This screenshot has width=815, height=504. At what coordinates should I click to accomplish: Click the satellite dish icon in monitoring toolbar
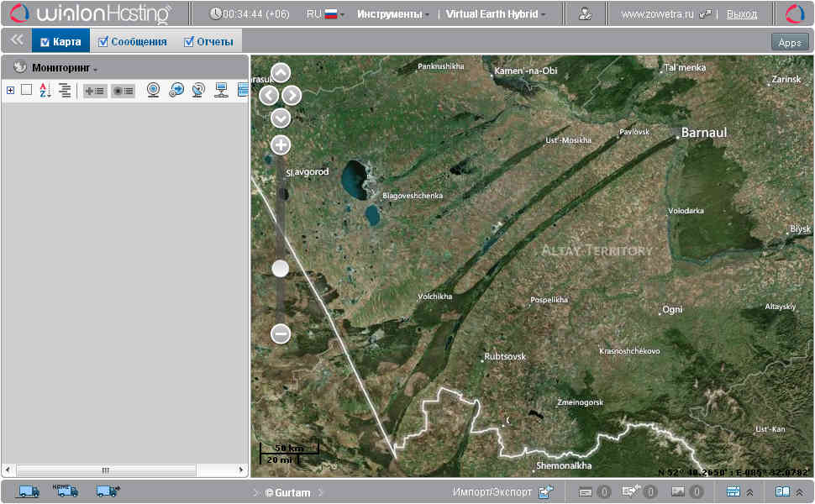tap(198, 91)
